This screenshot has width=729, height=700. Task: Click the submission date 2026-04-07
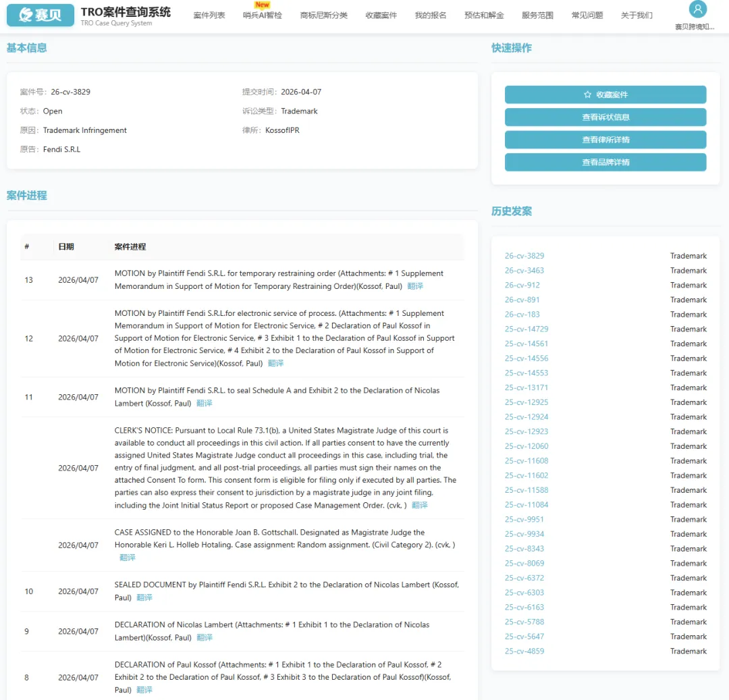pyautogui.click(x=301, y=92)
